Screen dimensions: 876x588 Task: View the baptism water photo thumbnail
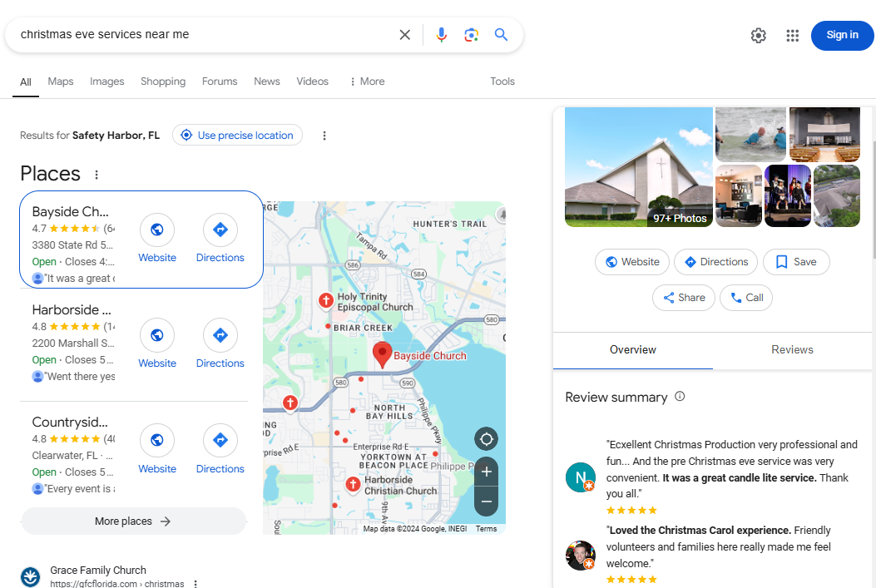pos(750,135)
